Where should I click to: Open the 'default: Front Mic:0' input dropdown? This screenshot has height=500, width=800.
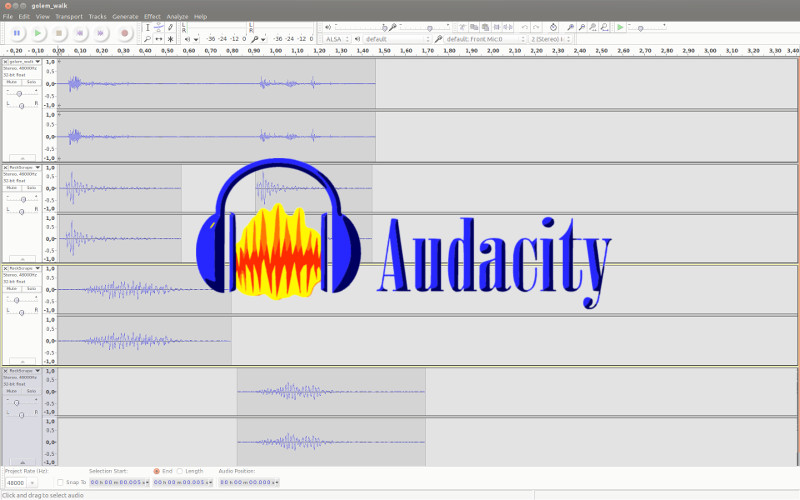(485, 39)
